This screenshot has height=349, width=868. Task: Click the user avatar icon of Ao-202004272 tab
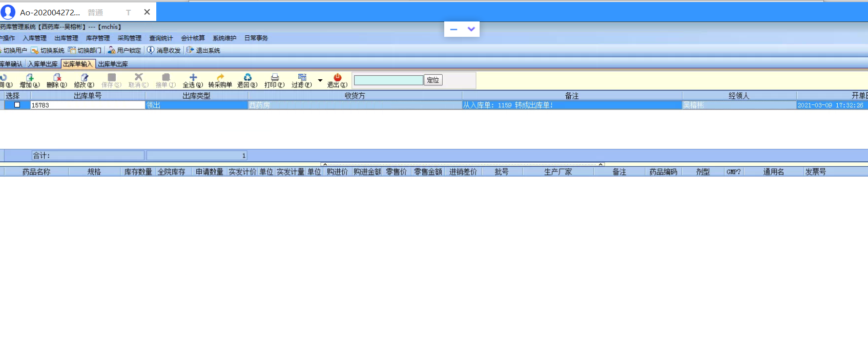(8, 12)
